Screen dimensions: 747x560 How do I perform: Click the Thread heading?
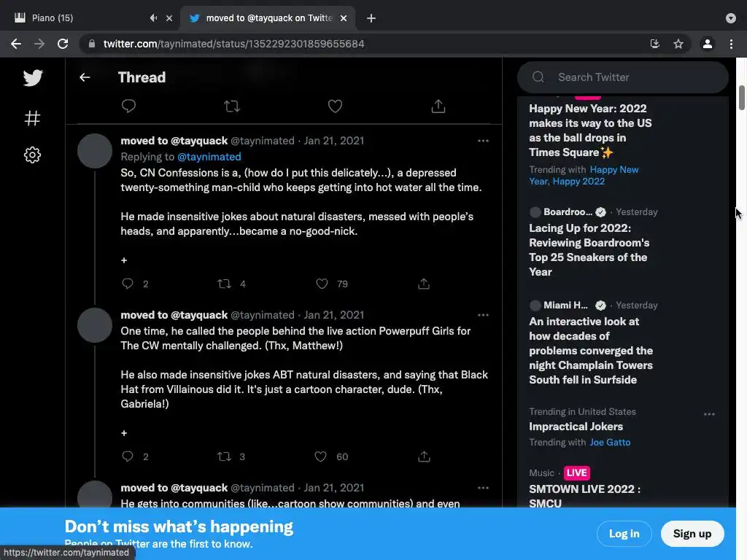[142, 77]
